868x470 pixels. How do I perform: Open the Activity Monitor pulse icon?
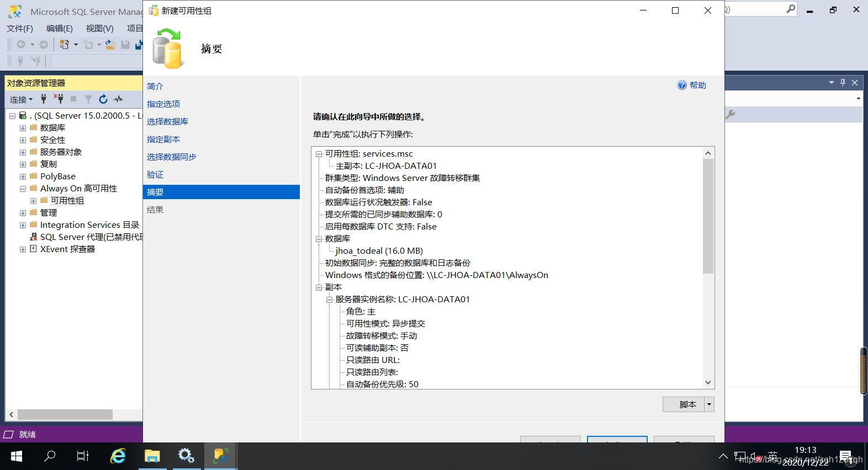click(x=118, y=99)
